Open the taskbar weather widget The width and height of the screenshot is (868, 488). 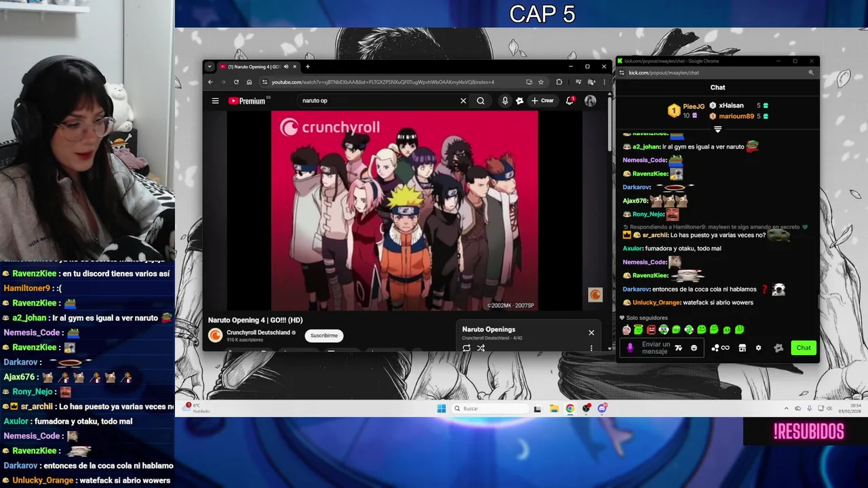[195, 409]
